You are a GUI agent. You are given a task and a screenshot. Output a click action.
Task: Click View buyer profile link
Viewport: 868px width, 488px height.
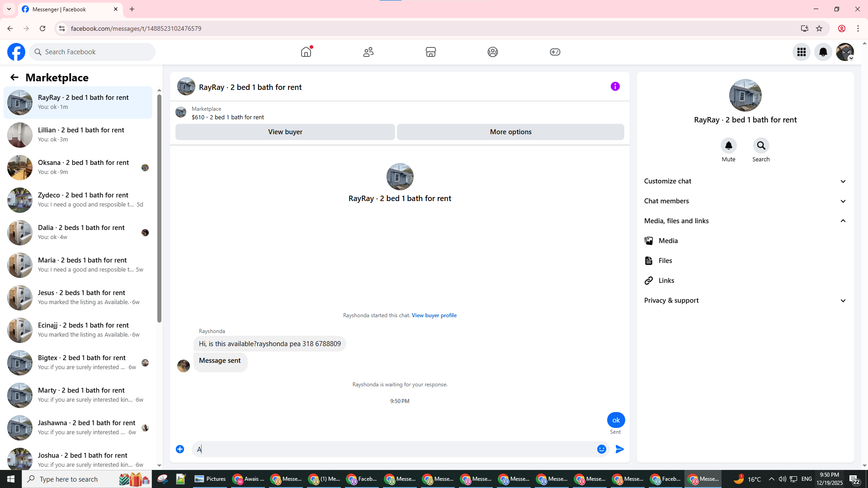434,315
